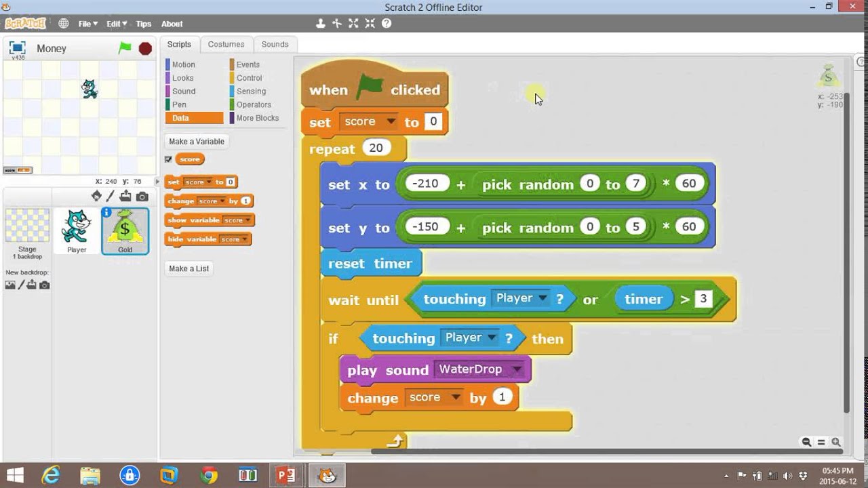This screenshot has width=868, height=488.
Task: Select the Grow sprite tool
Action: 353,24
